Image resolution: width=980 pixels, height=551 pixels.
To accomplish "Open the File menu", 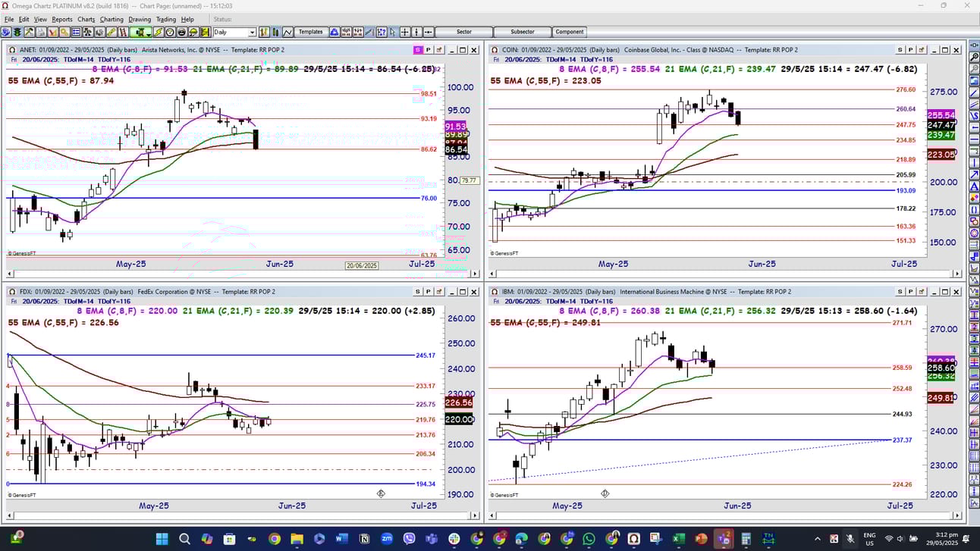I will [x=9, y=19].
